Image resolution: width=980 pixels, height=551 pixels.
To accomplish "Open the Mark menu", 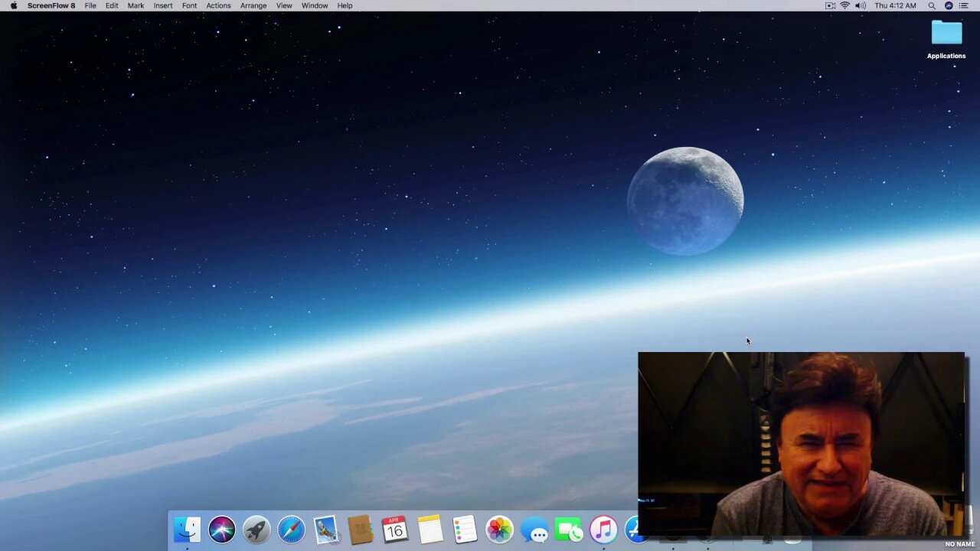I will point(136,5).
